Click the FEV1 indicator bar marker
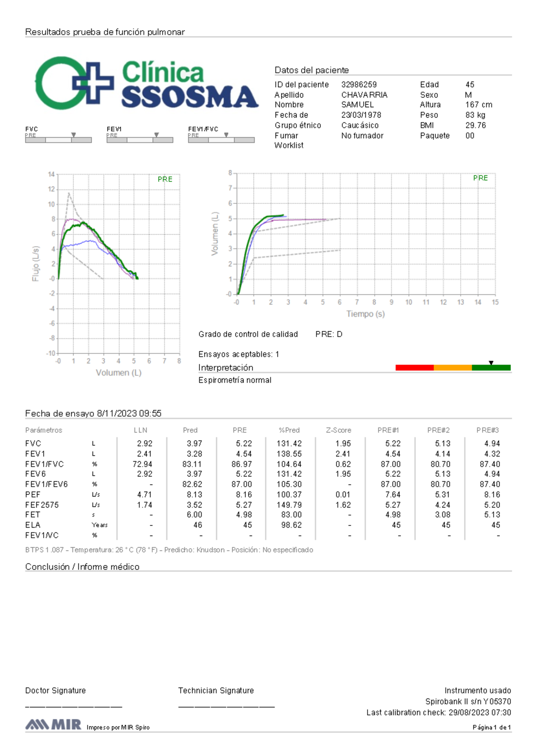The width and height of the screenshot is (534, 756). pyautogui.click(x=157, y=134)
